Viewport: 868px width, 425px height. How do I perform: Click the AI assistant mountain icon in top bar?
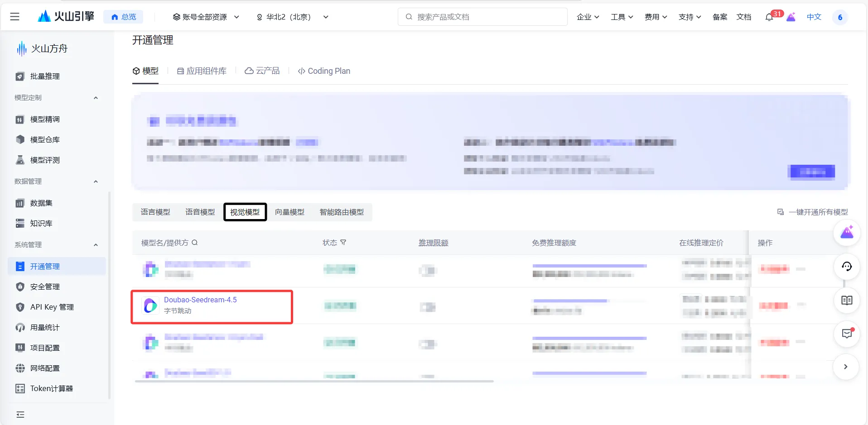tap(791, 17)
